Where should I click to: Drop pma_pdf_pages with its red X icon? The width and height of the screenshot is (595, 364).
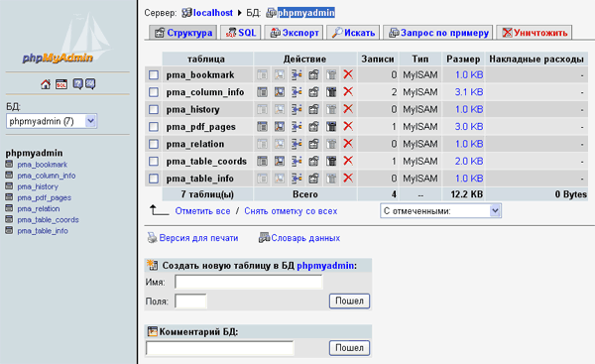pyautogui.click(x=348, y=126)
